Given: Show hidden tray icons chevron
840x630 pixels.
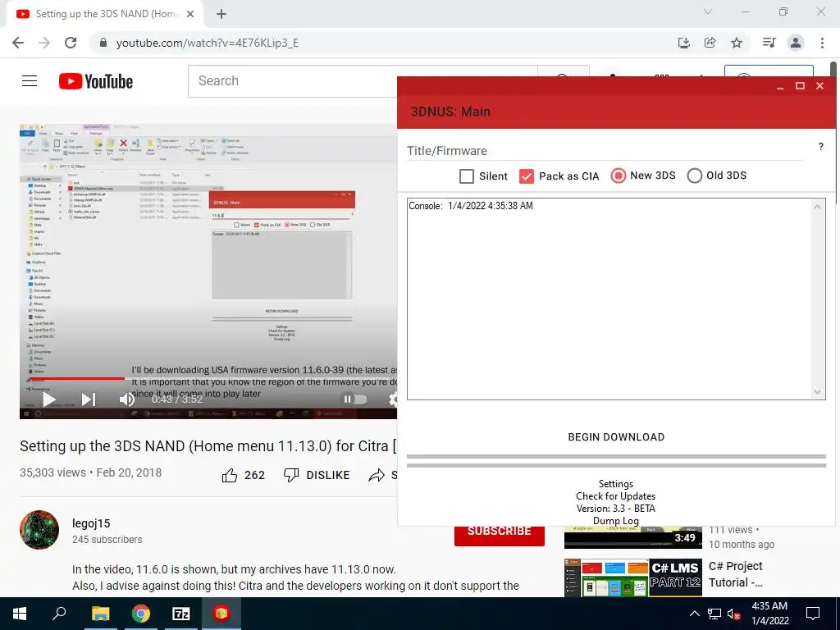Looking at the screenshot, I should coord(694,614).
